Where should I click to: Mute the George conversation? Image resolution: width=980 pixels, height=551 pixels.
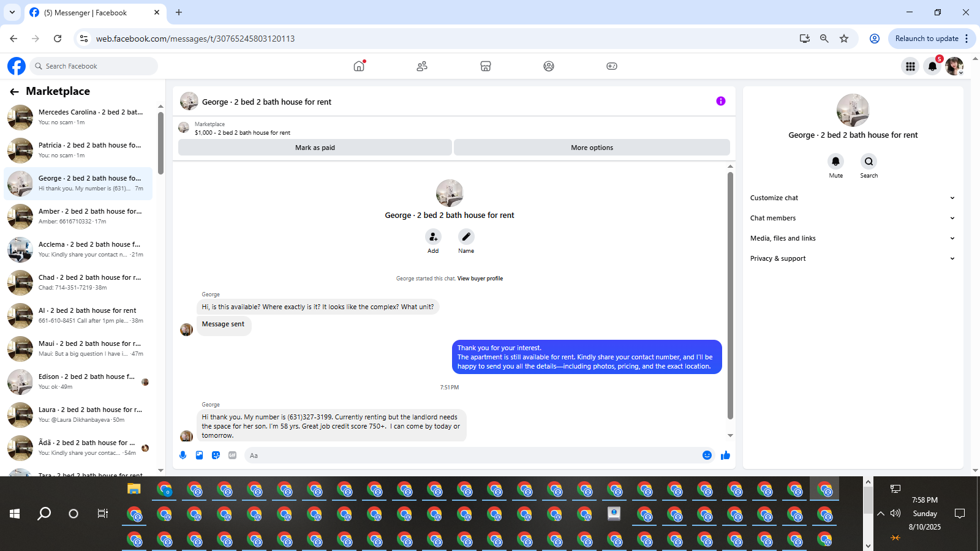coord(835,161)
